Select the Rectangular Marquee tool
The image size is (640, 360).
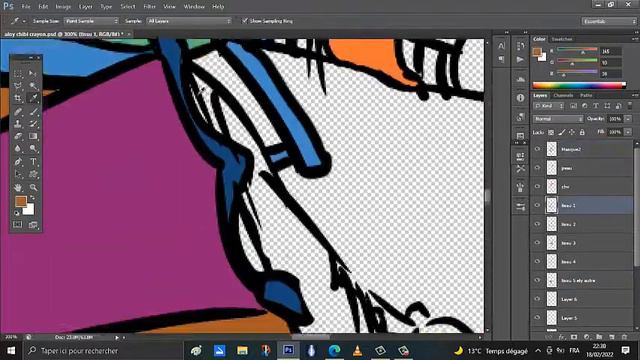(18, 73)
